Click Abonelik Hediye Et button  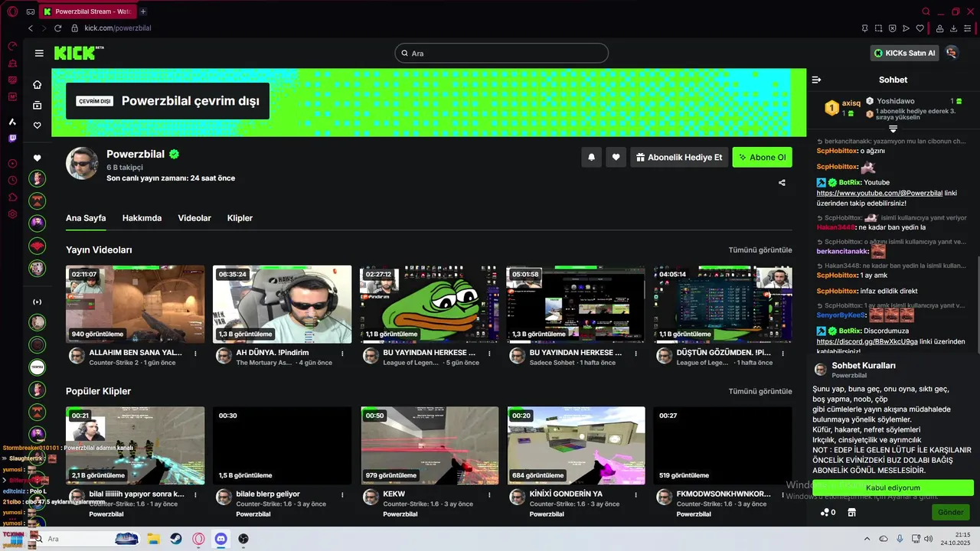coord(679,158)
